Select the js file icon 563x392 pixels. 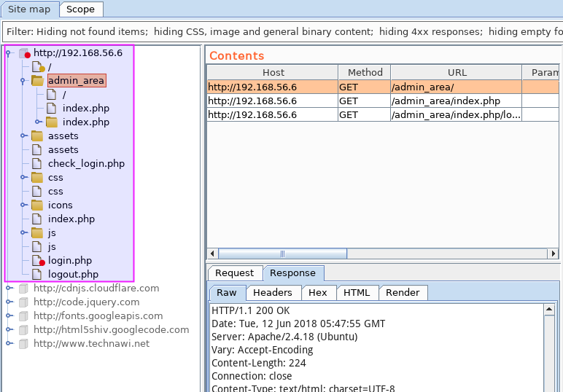36,247
